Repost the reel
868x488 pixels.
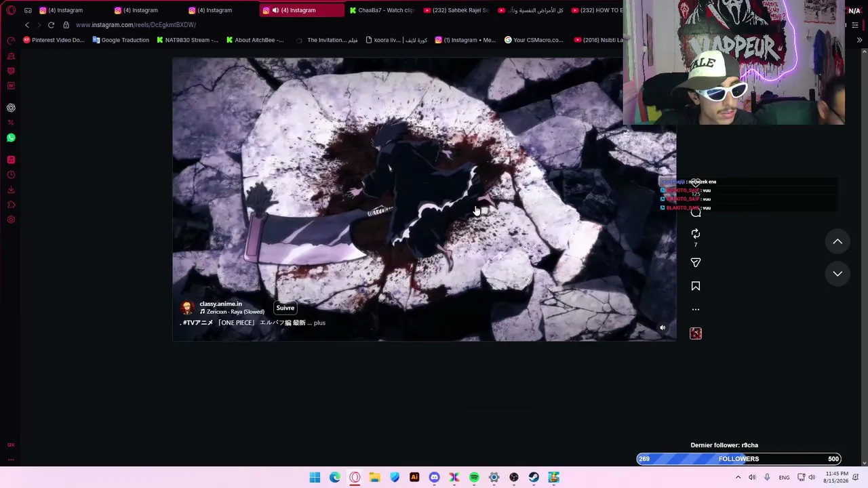pos(696,234)
